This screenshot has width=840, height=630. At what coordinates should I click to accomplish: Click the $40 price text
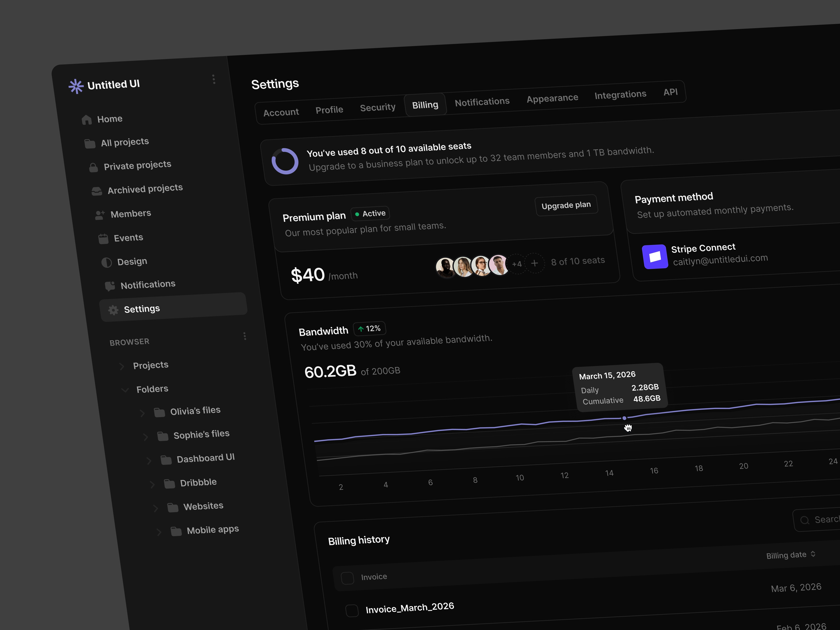308,275
